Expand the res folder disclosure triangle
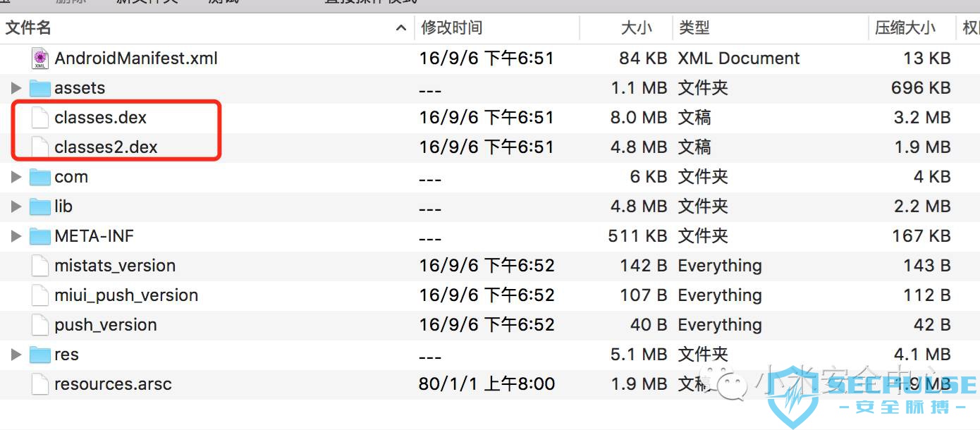The image size is (980, 430). [16, 355]
